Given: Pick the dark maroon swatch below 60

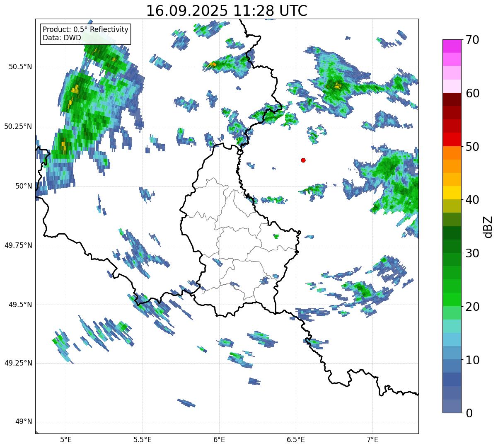Looking at the screenshot, I should [452, 99].
